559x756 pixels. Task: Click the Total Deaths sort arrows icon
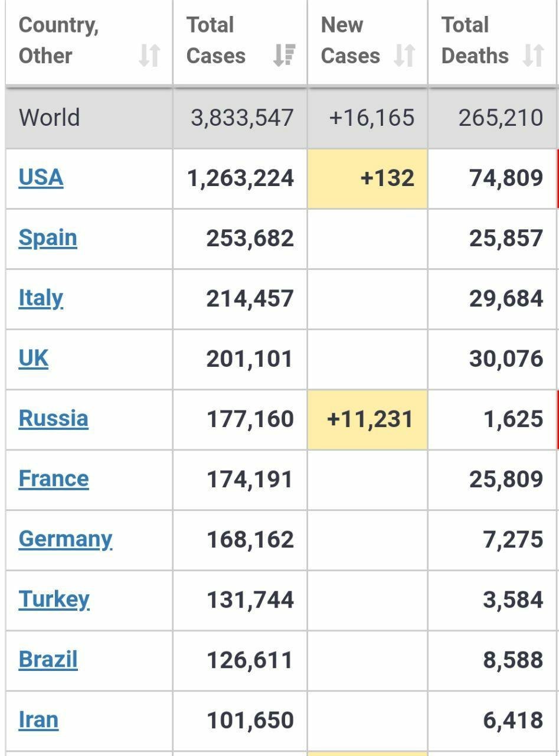click(x=534, y=56)
